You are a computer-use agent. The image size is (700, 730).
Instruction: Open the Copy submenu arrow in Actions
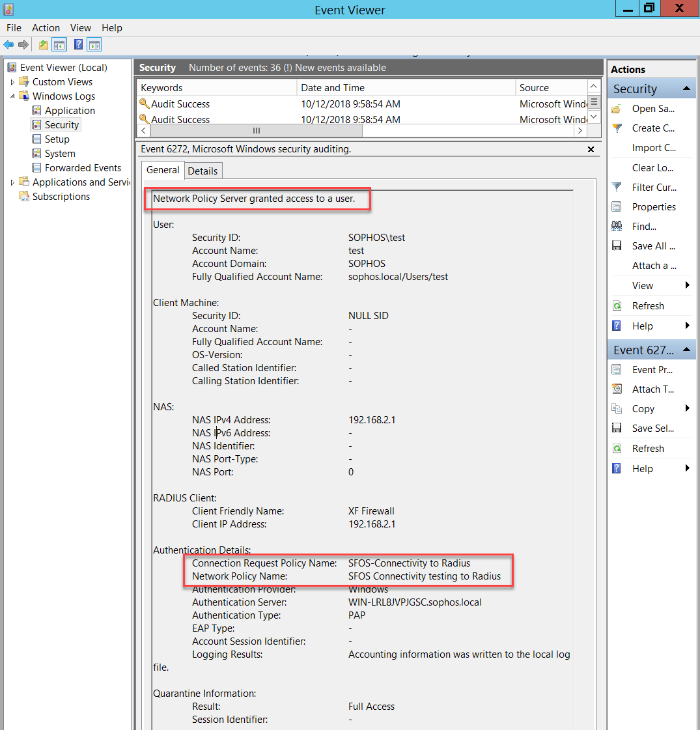pyautogui.click(x=688, y=409)
